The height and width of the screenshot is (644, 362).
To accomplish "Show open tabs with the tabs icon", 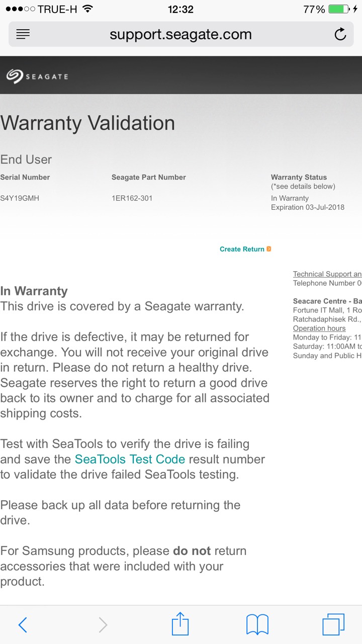I will pyautogui.click(x=333, y=625).
